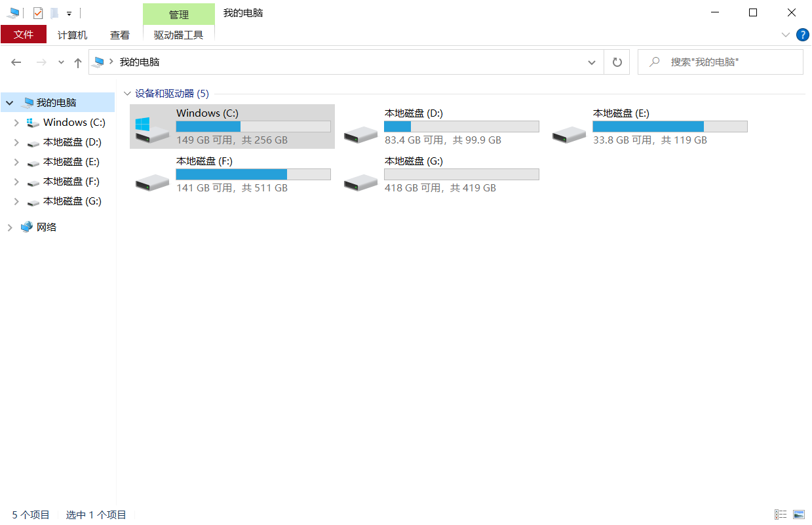Click the breadcrumb chevron before 我的电脑
812x525 pixels.
(x=111, y=62)
